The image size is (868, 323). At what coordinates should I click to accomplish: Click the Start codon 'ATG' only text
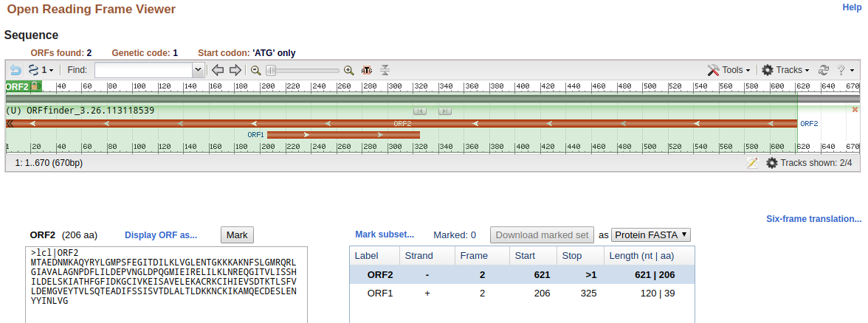[x=247, y=53]
